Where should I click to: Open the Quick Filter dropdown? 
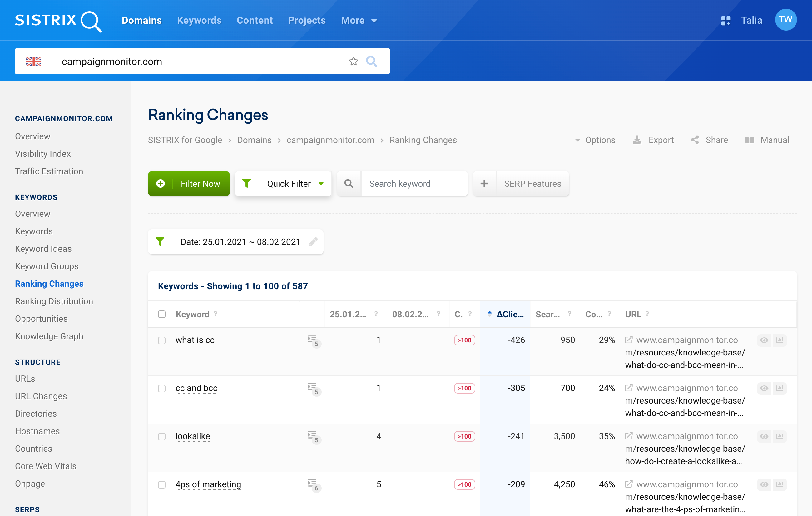tap(295, 183)
